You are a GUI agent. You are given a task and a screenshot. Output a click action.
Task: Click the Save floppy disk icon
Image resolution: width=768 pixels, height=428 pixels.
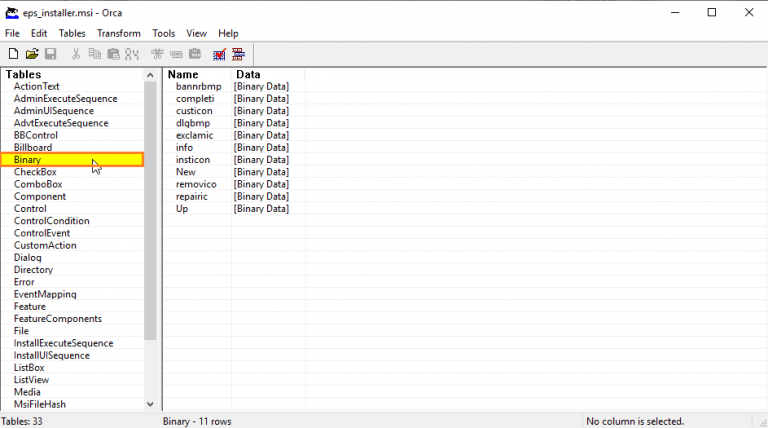[50, 54]
